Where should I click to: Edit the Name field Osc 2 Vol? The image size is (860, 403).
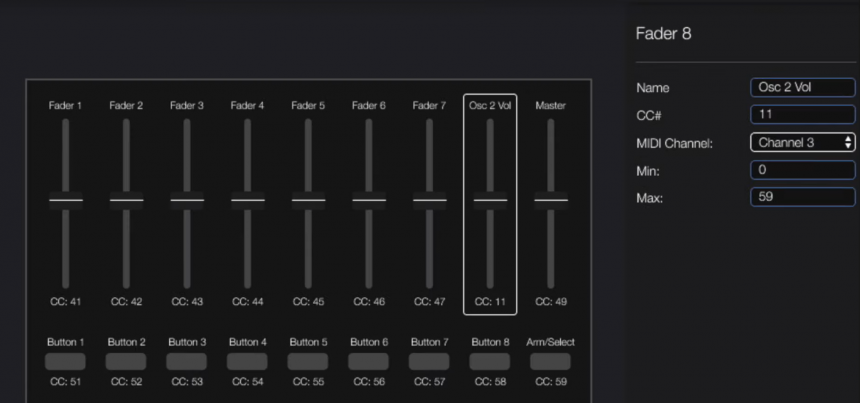pyautogui.click(x=802, y=87)
